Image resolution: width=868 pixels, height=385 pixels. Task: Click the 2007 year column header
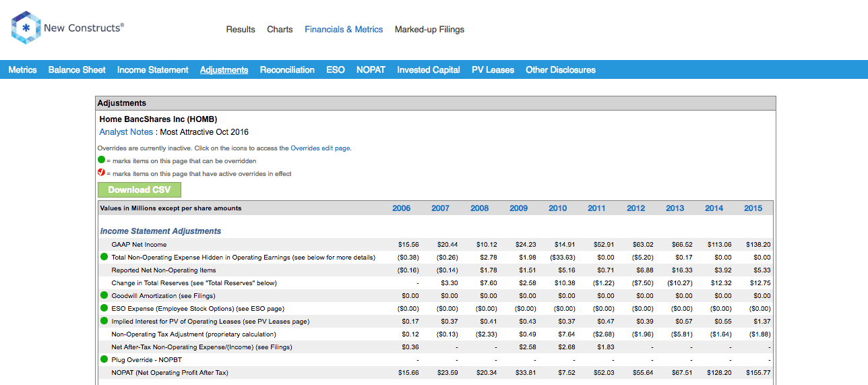click(441, 208)
